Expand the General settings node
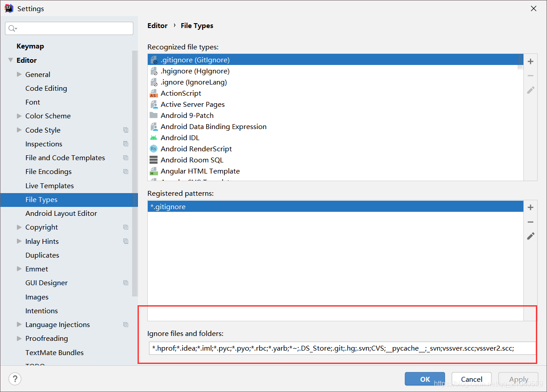Viewport: 547px width, 392px height. coord(19,74)
